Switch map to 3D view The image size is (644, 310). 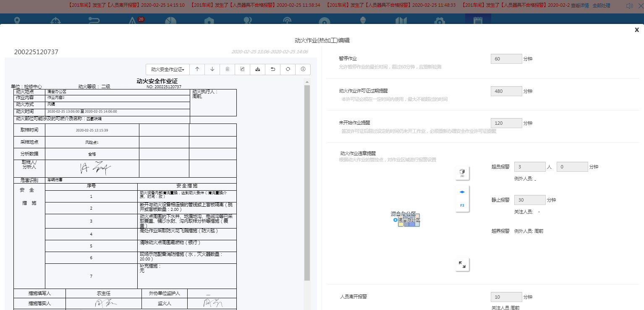(462, 173)
